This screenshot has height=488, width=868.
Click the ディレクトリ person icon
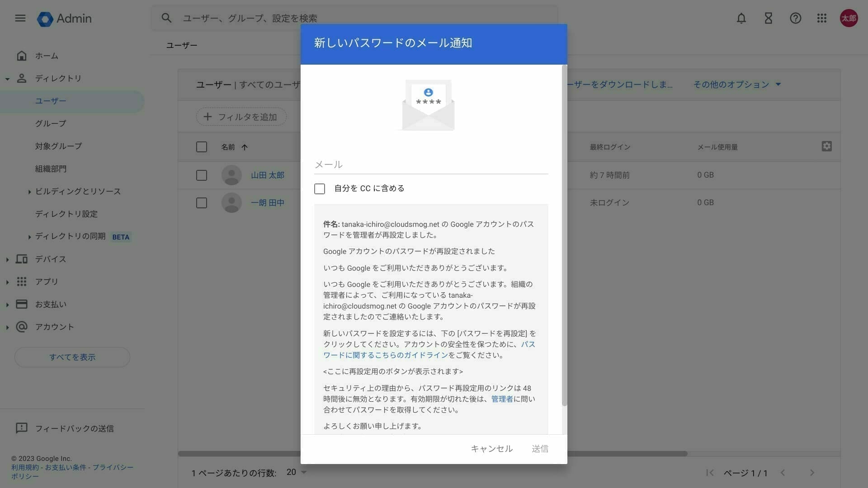[x=21, y=78]
